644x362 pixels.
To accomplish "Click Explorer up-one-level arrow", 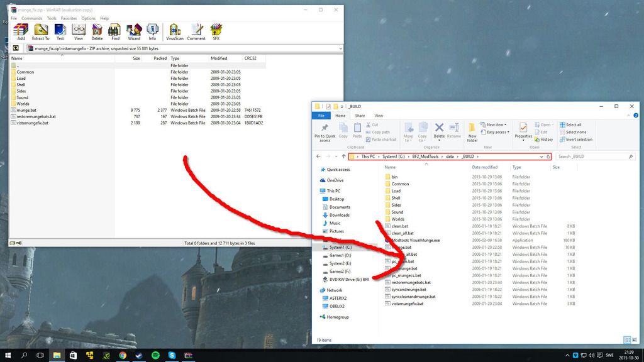I will click(x=344, y=156).
